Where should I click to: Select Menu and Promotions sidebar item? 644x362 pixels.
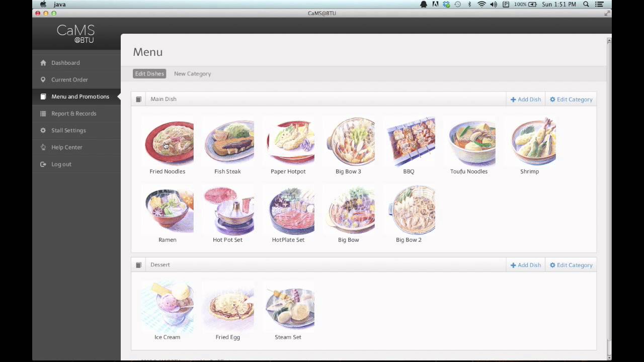click(76, 97)
